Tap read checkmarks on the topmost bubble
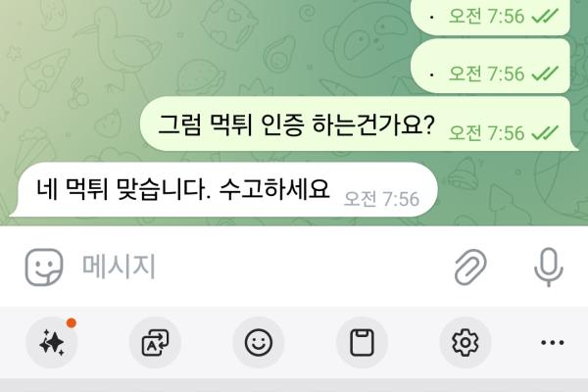The height and width of the screenshot is (392, 588). tap(545, 16)
